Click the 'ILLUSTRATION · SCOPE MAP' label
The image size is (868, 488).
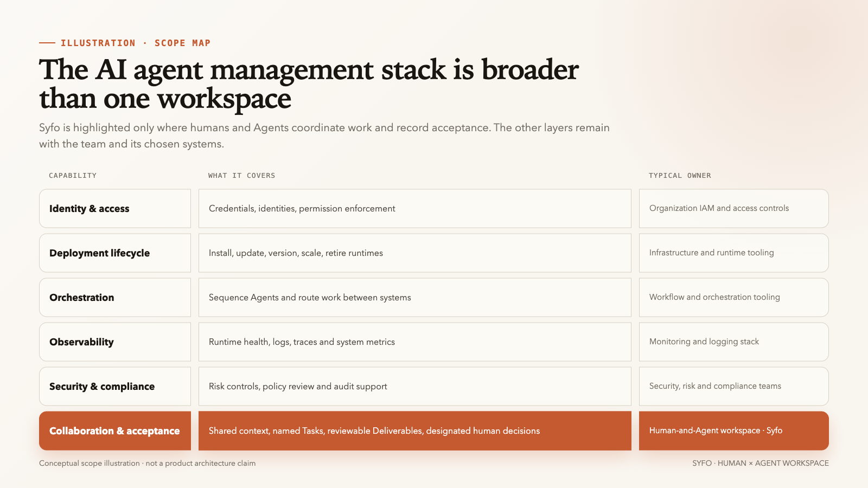(136, 43)
